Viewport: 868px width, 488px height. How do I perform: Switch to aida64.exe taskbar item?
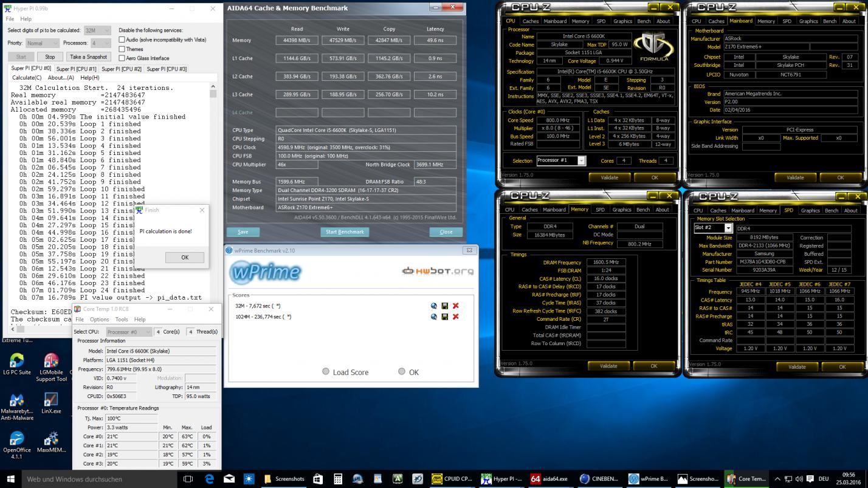(551, 479)
